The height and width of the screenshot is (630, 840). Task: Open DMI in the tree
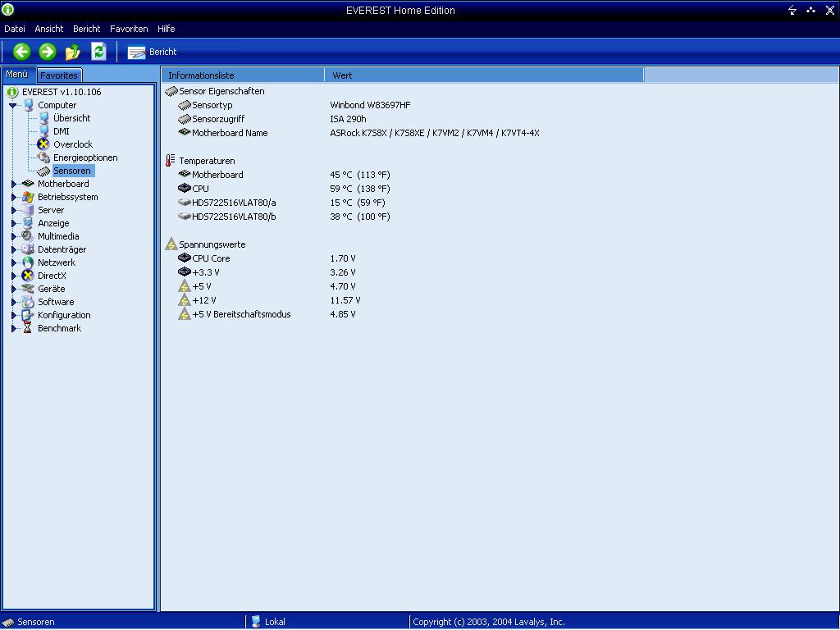click(61, 131)
